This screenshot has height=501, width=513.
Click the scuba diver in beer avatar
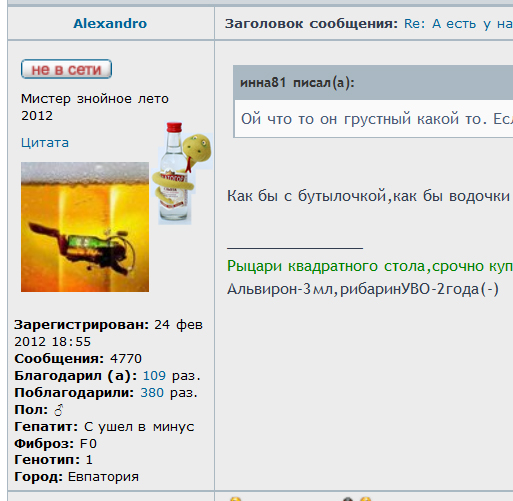85,227
